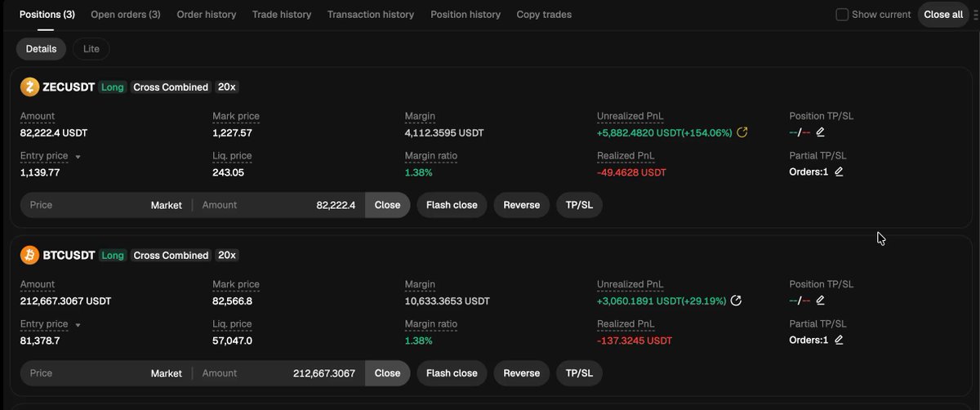Viewport: 980px width, 410px height.
Task: Open the Trade history tab
Action: (282, 15)
